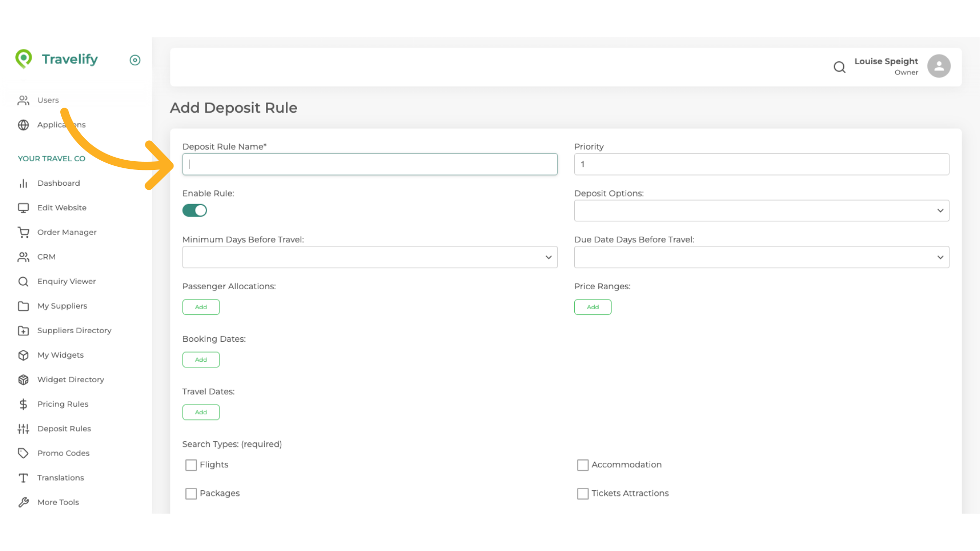The image size is (980, 551).
Task: Click the Promo Codes tag icon
Action: pyautogui.click(x=23, y=453)
